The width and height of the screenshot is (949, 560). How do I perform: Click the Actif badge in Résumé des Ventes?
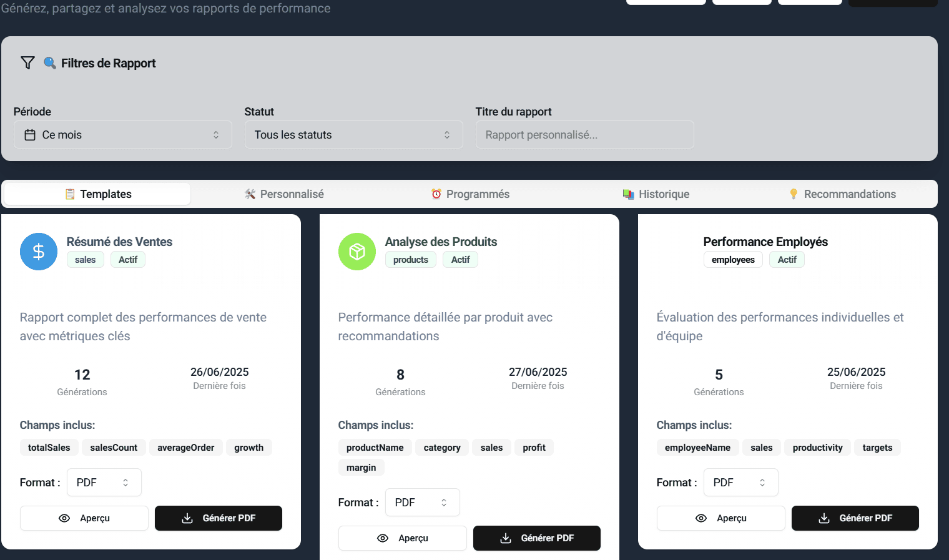(x=128, y=260)
